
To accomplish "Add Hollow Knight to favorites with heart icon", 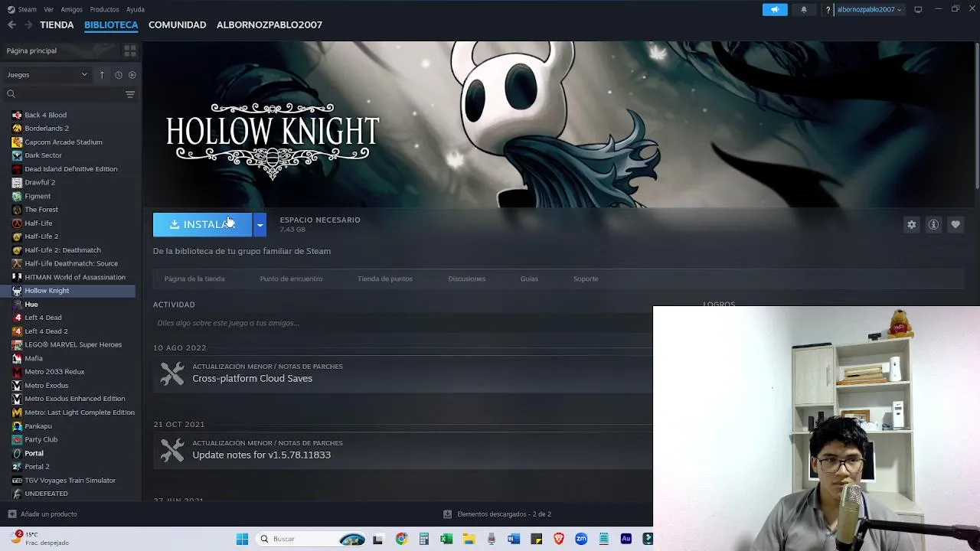I will 955,224.
